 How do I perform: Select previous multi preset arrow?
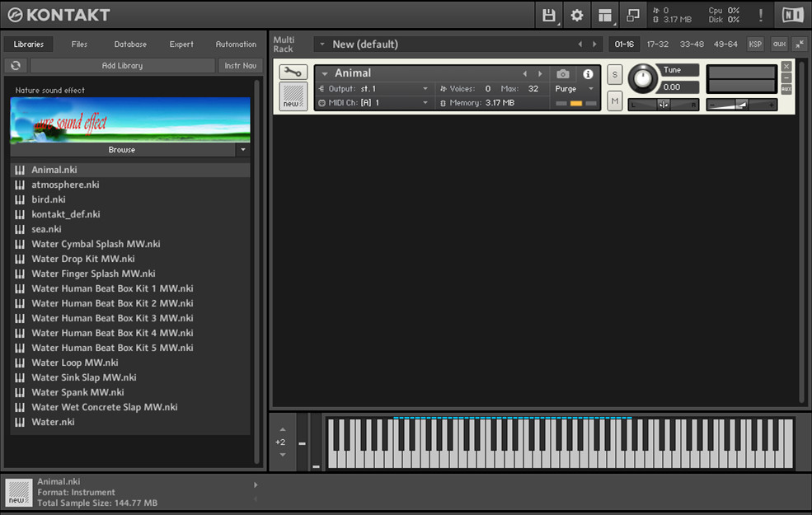[580, 44]
